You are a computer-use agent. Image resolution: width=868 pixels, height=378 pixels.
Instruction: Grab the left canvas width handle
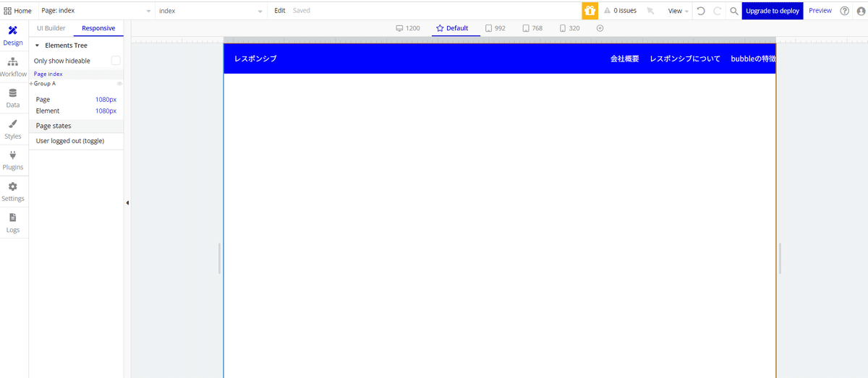click(219, 259)
